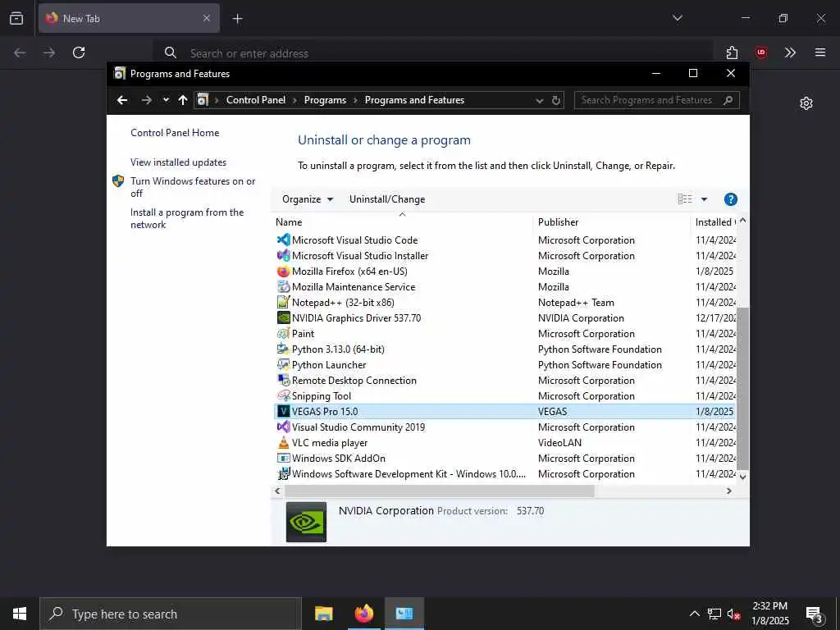The height and width of the screenshot is (630, 840).
Task: Open Firefox list all tabs dropdown
Action: 677,18
